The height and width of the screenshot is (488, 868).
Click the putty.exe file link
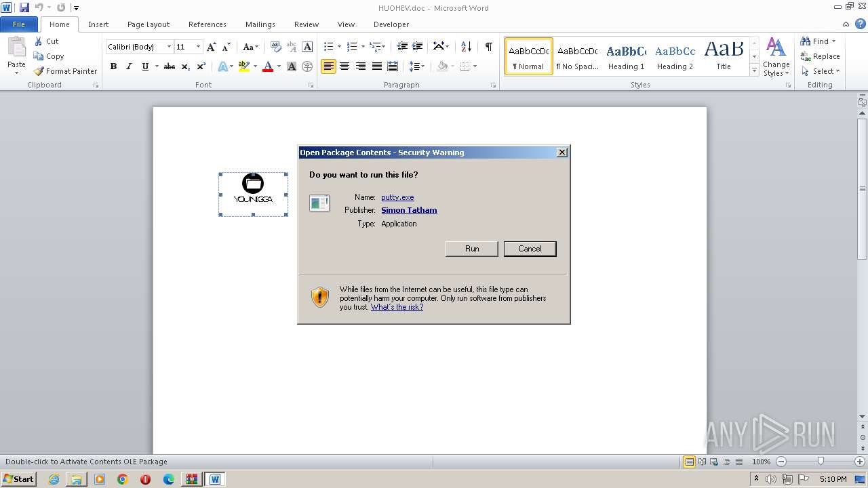[397, 197]
